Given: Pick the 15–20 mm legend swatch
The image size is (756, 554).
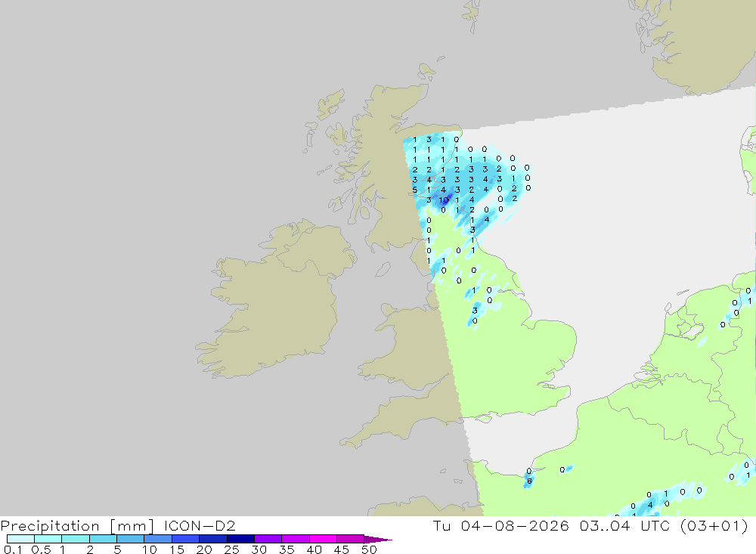Looking at the screenshot, I should pyautogui.click(x=186, y=539).
